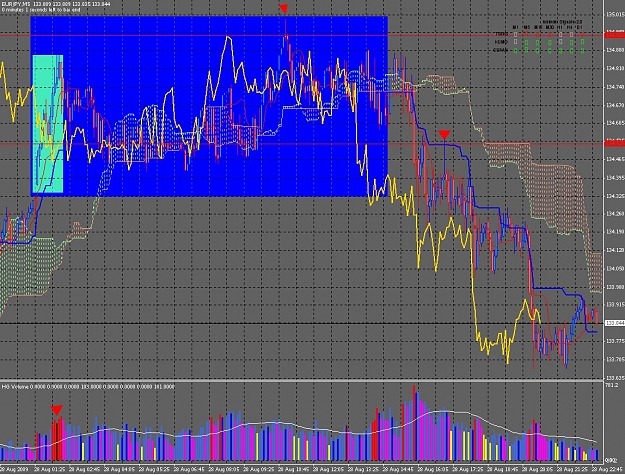Click the CSPAN row label in the signal panel

[500, 50]
